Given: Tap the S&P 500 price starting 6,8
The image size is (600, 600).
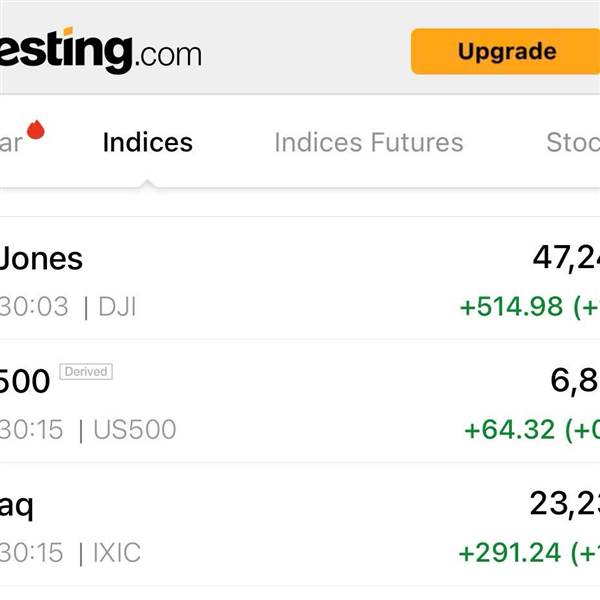Looking at the screenshot, I should click(x=574, y=381).
